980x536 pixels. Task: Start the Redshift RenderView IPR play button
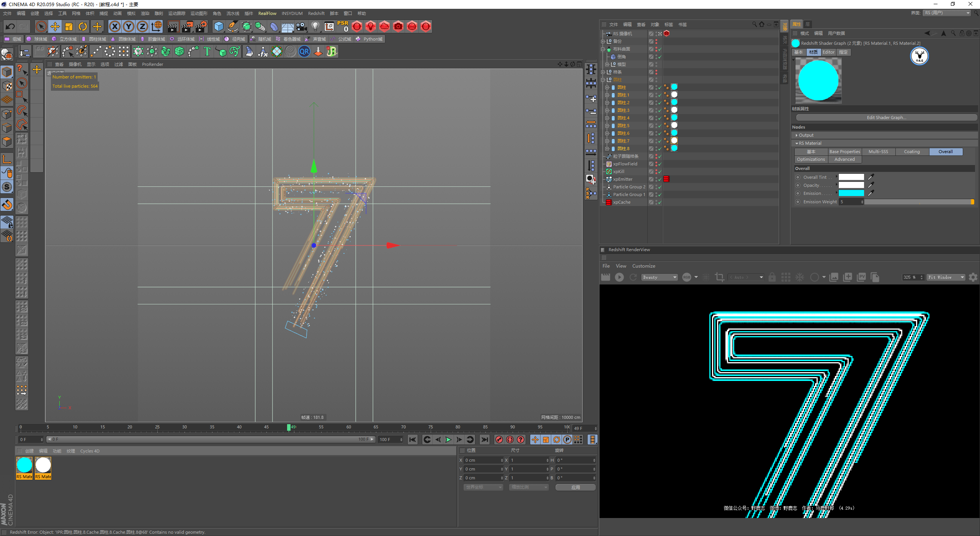619,277
